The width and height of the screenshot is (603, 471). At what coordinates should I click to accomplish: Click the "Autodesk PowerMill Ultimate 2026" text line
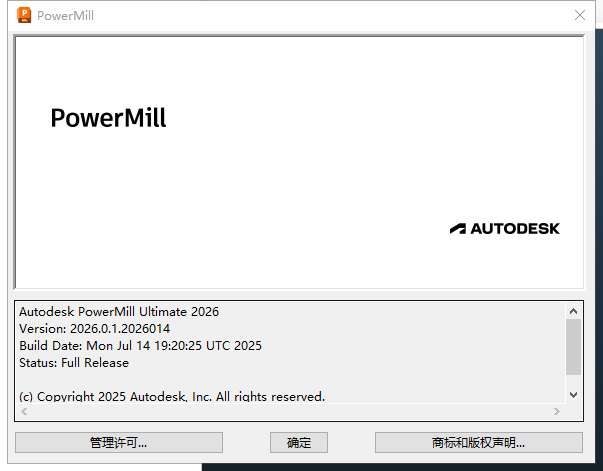(119, 312)
